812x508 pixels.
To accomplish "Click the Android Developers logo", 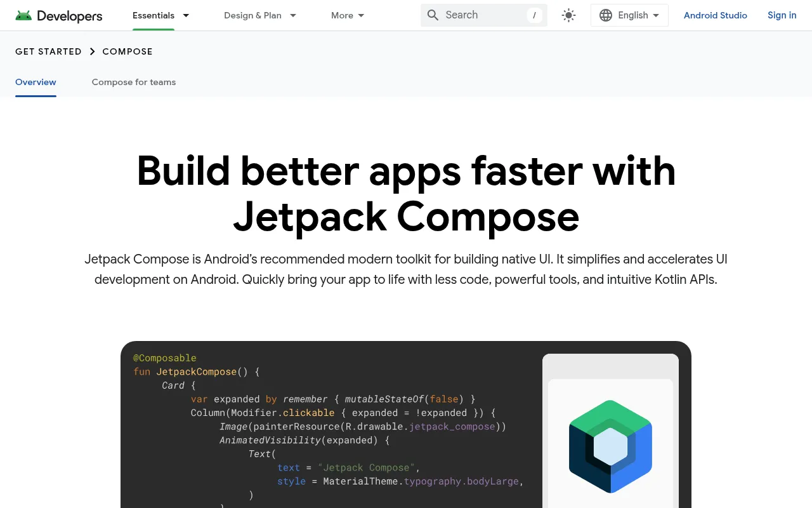I will (x=59, y=15).
